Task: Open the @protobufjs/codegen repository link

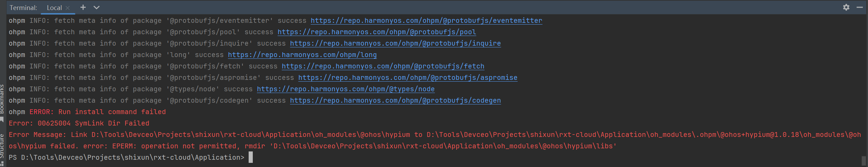Action: tap(395, 101)
